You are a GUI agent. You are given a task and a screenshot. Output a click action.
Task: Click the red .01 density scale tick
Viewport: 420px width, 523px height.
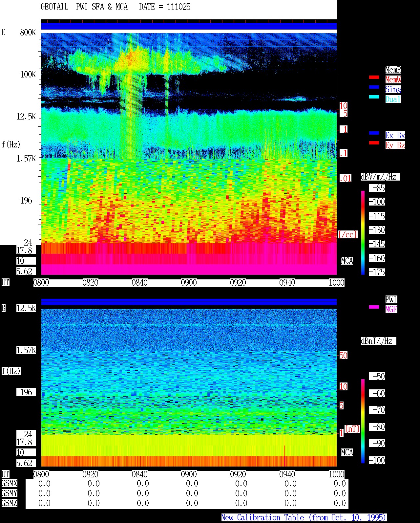345,179
